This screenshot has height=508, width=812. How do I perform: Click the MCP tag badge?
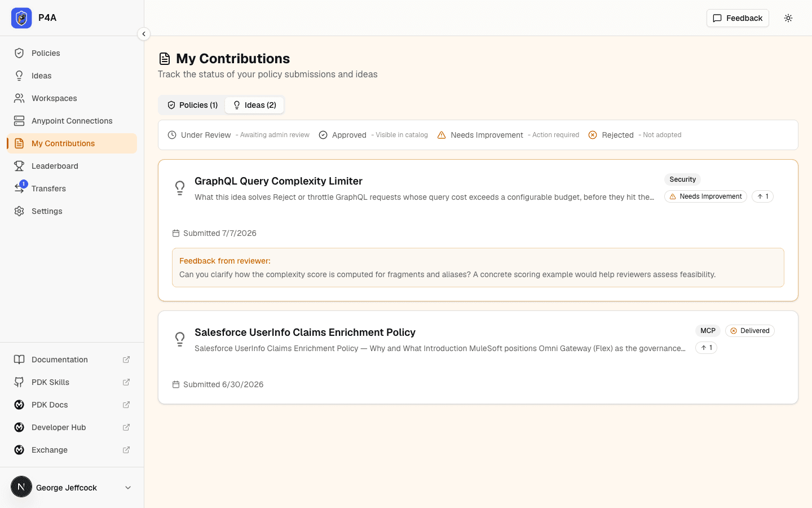click(x=708, y=331)
